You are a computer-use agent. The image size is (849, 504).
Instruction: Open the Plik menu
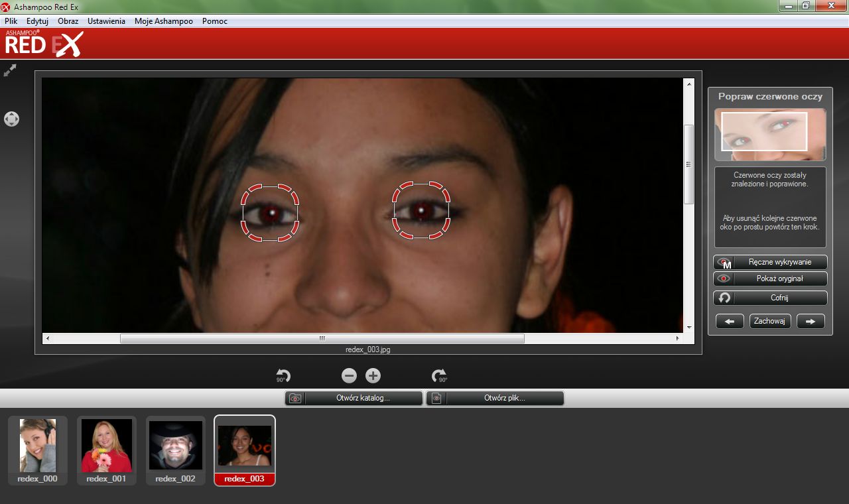pyautogui.click(x=11, y=21)
